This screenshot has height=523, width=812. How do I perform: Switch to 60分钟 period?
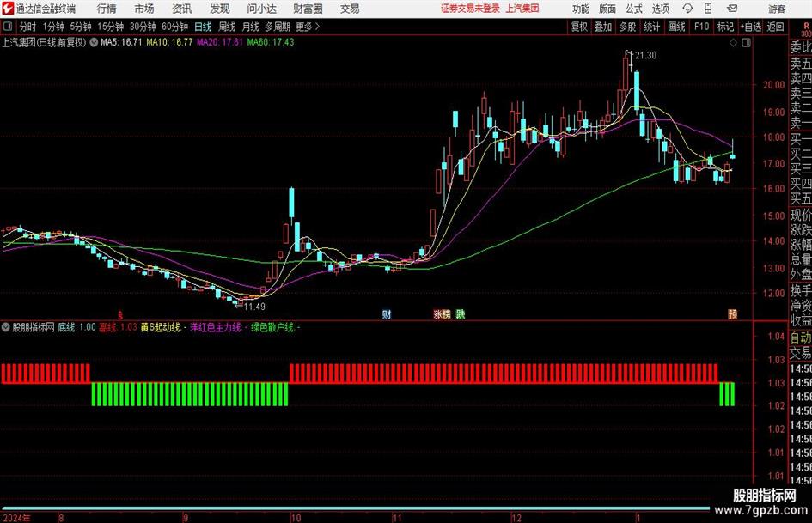click(x=174, y=27)
